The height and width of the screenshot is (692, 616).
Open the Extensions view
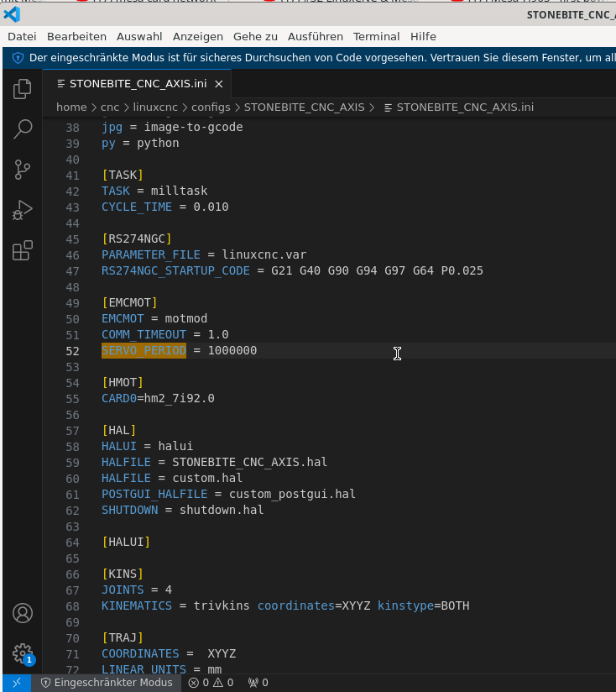point(22,250)
